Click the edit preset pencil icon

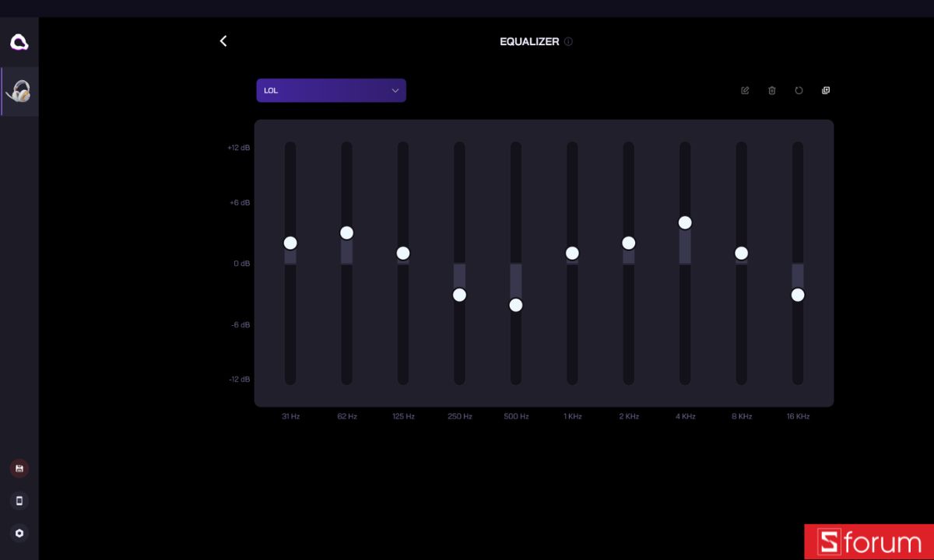[745, 90]
